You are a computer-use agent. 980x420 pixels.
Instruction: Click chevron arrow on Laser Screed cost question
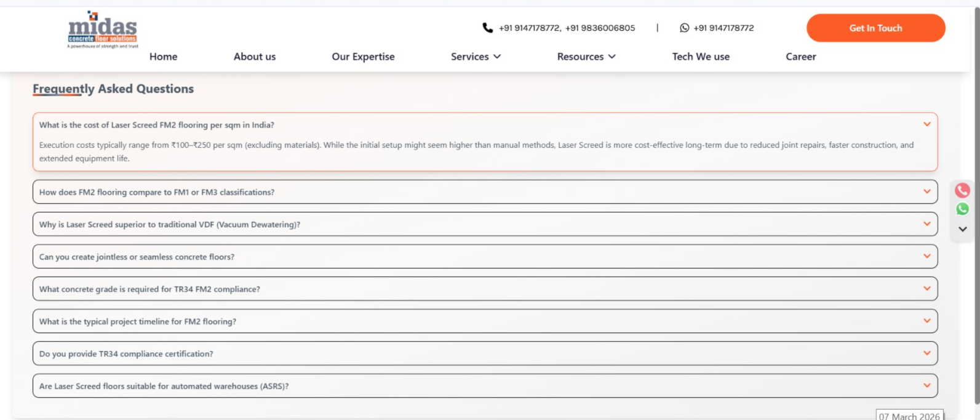click(926, 124)
